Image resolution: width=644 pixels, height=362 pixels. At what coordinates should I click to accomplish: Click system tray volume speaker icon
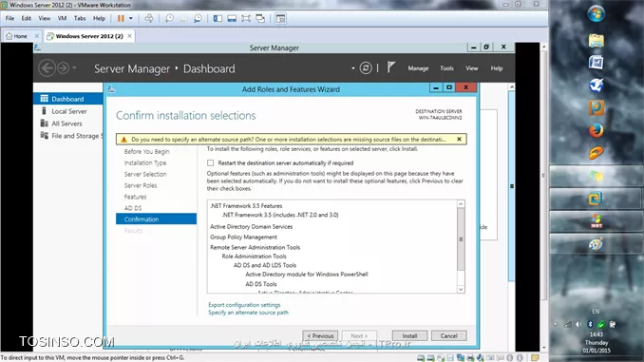point(578,324)
